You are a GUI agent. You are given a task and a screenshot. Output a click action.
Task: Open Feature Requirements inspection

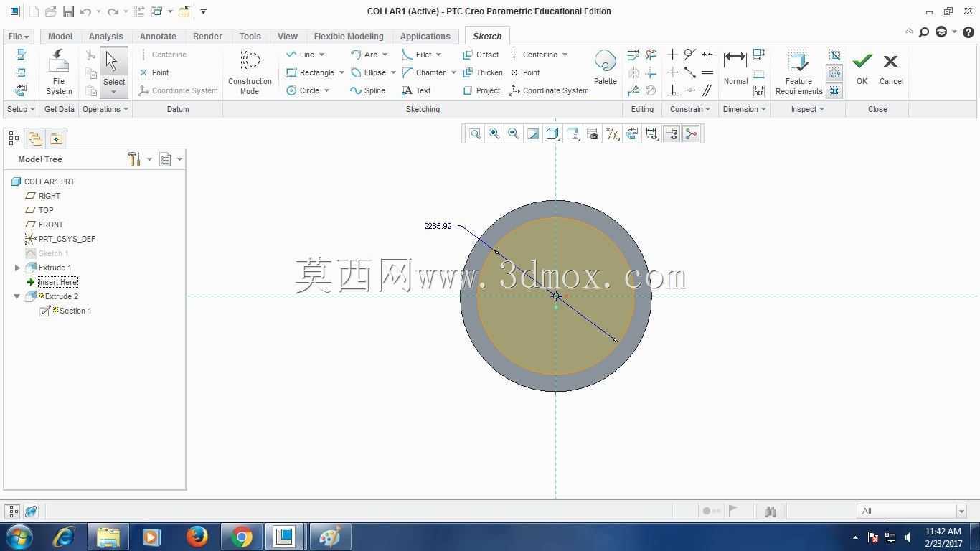798,72
